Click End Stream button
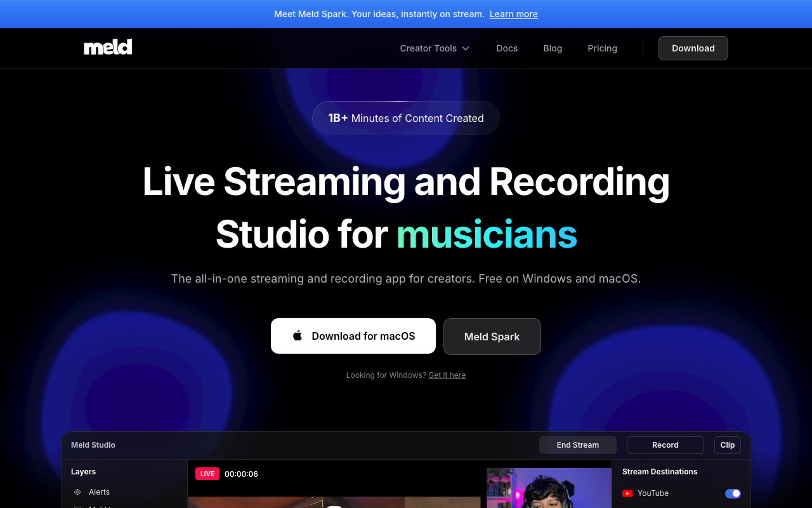Viewport: 812px width, 508px height. [578, 445]
